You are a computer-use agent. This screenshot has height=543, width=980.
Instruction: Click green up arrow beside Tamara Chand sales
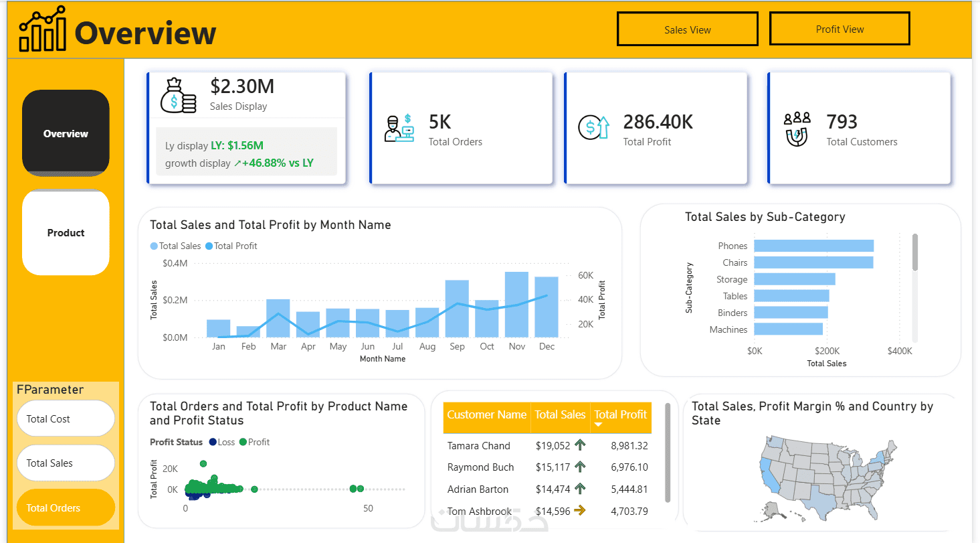coord(580,445)
